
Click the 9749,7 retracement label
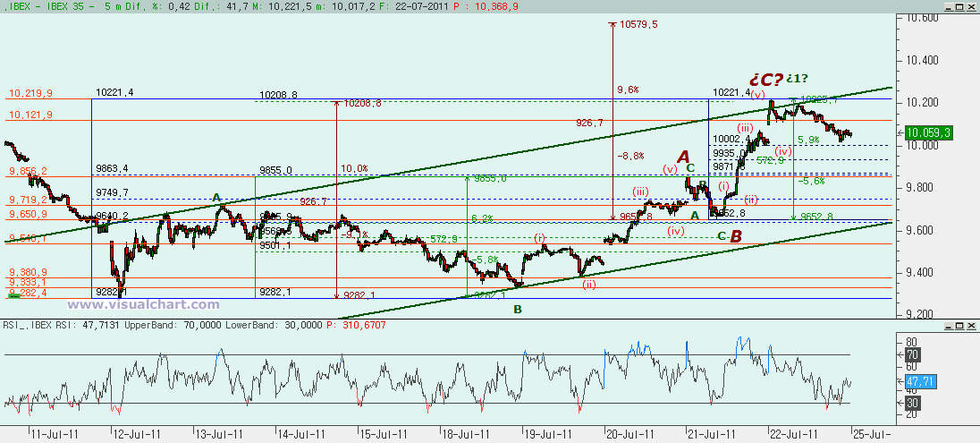(x=113, y=192)
